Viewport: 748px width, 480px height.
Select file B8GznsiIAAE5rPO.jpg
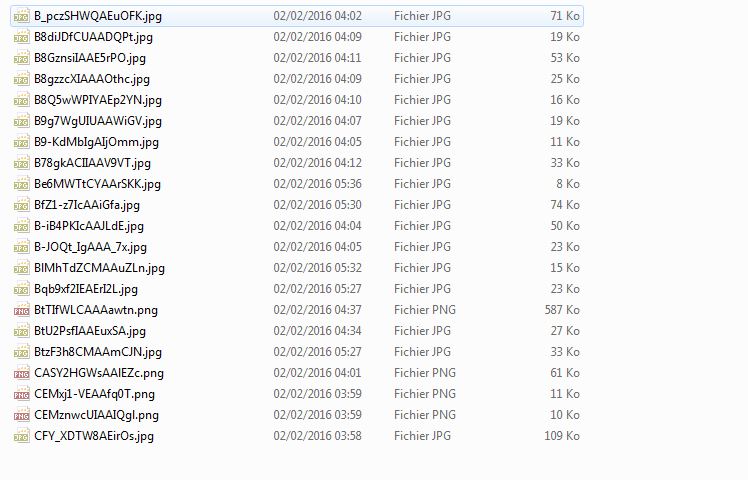(x=90, y=58)
